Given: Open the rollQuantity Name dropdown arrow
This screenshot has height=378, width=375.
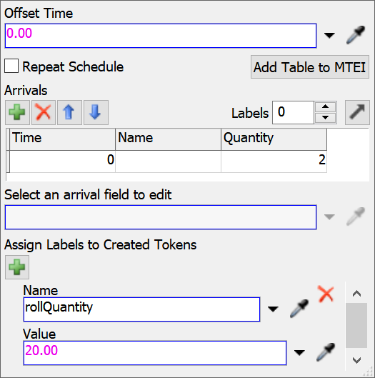Looking at the screenshot, I should [273, 309].
